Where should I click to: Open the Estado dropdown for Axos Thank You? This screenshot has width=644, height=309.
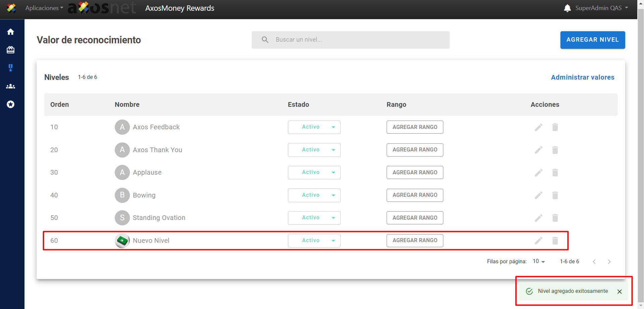tap(314, 150)
